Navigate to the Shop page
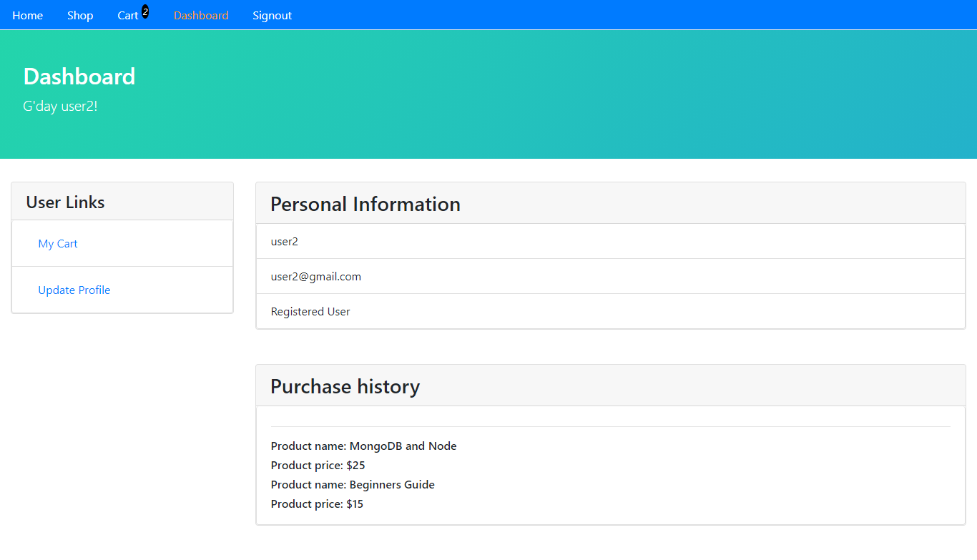The width and height of the screenshot is (977, 560). coord(80,15)
